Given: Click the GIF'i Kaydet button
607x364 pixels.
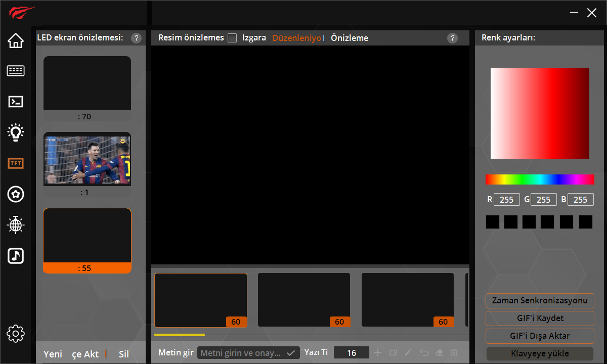Looking at the screenshot, I should (539, 318).
